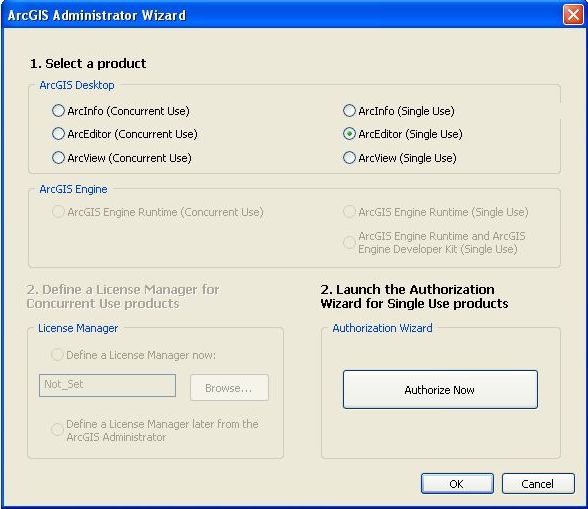This screenshot has height=509, width=588.
Task: Click the ArcGIS Desktop group label
Action: coord(77,85)
